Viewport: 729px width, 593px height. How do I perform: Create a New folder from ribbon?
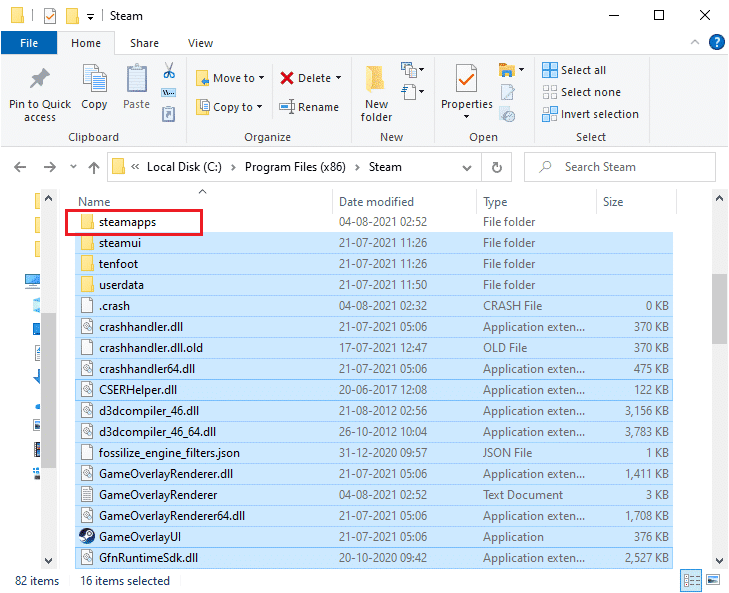[x=376, y=93]
